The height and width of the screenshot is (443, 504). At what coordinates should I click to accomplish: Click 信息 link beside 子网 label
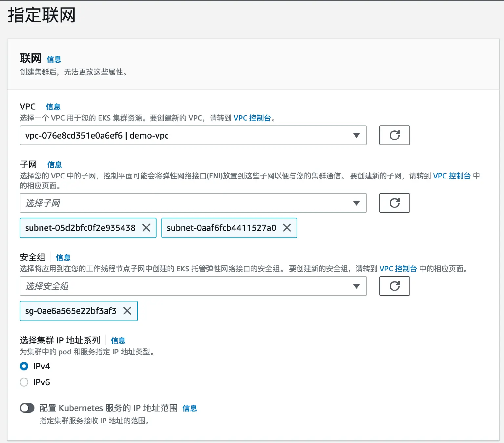click(x=54, y=165)
